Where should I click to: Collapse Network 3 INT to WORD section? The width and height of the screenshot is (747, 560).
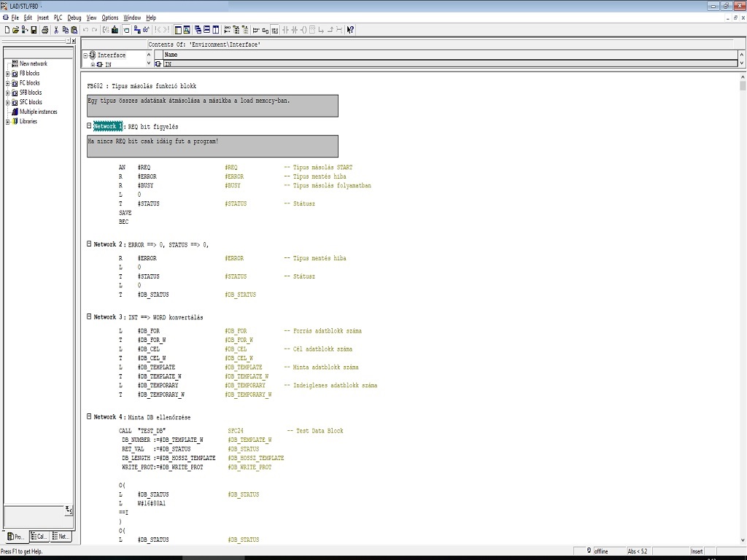point(89,317)
